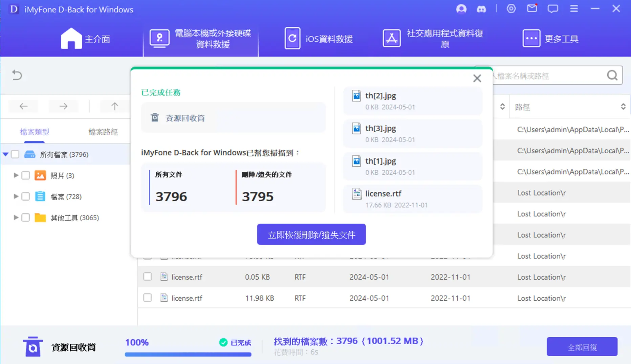Click the th[1].jpg image file icon
Viewport: 631px width, 364px height.
pyautogui.click(x=356, y=161)
